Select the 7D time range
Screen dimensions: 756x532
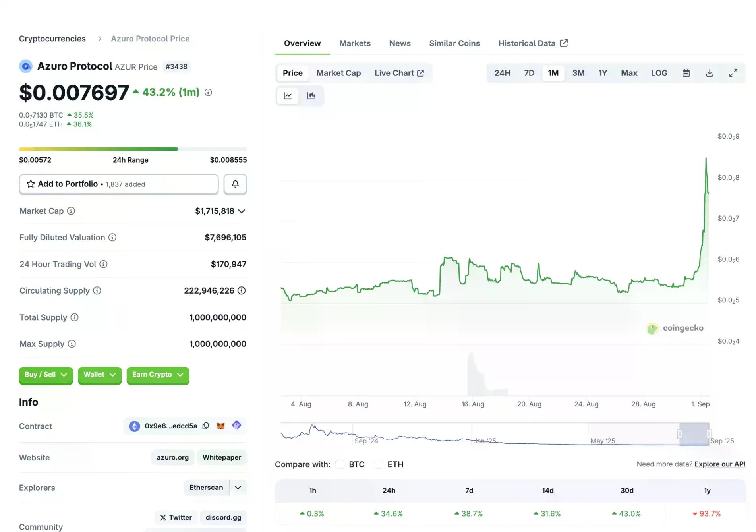click(529, 73)
